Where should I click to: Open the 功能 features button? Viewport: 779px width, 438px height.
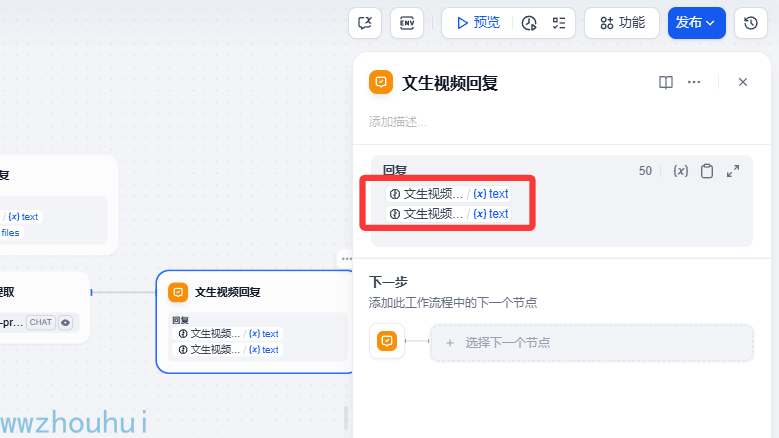pos(622,23)
